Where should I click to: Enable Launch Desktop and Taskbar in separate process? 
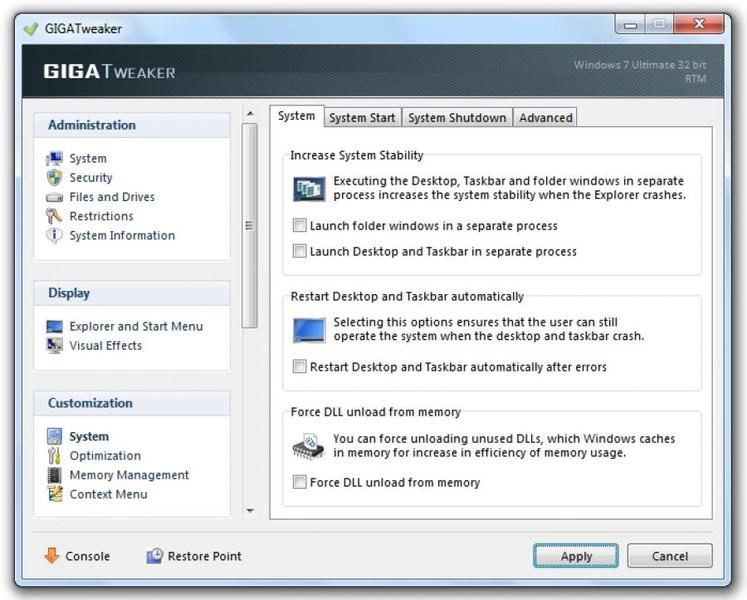click(x=299, y=251)
